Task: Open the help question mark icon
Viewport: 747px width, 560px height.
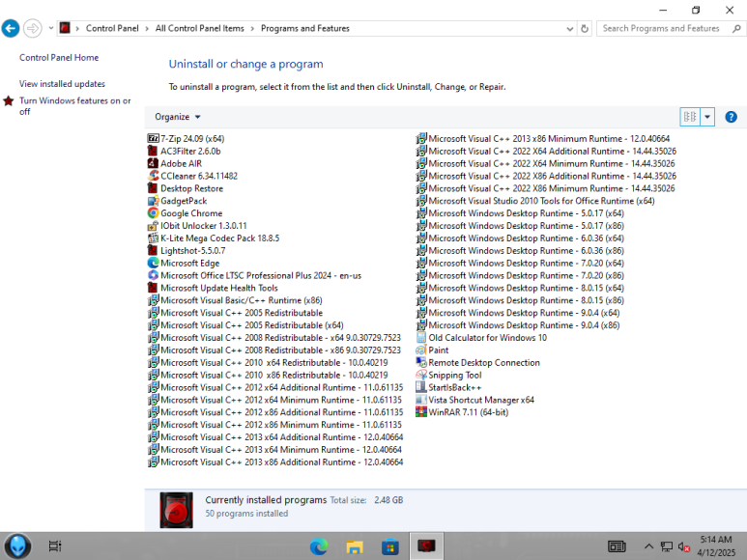Action: tap(731, 117)
